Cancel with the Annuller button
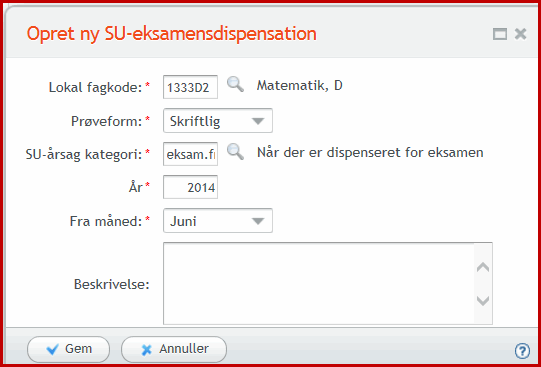Image resolution: width=541 pixels, height=367 pixels. (174, 349)
